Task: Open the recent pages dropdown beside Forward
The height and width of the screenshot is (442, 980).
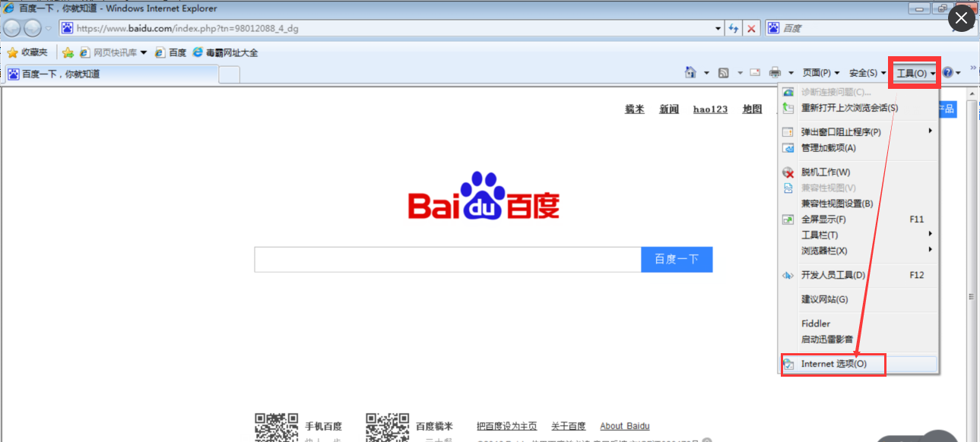Action: 49,28
